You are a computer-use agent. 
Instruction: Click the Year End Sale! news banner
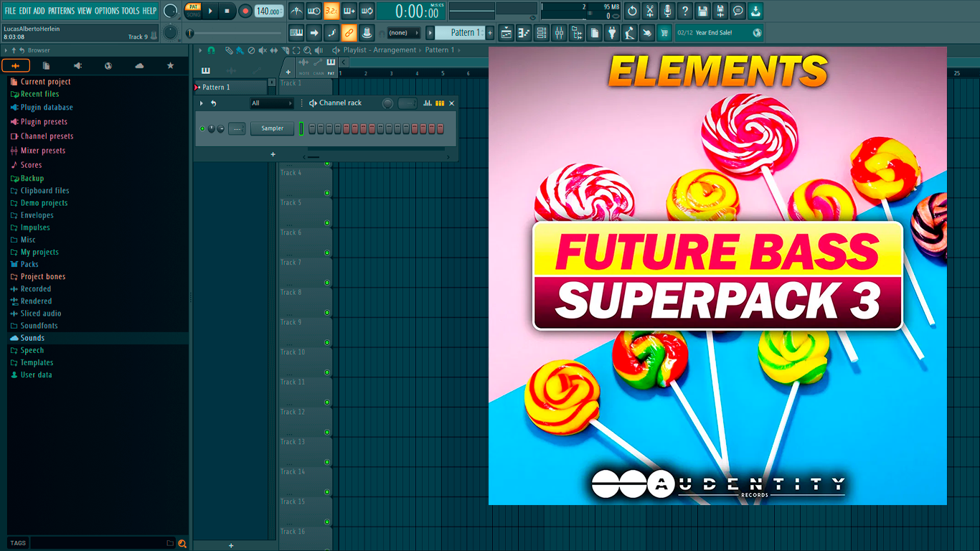(720, 32)
